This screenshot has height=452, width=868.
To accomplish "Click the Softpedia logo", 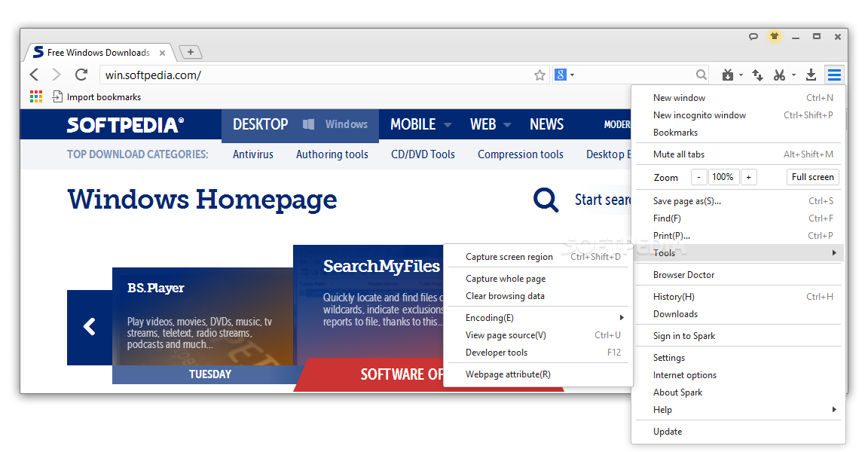I will [x=125, y=125].
